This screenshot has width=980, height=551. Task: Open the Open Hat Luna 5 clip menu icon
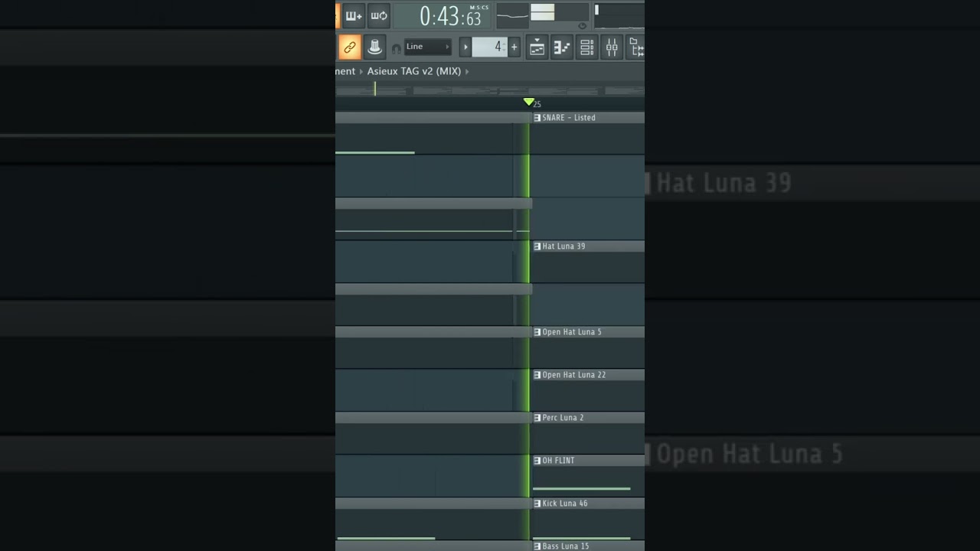(537, 332)
